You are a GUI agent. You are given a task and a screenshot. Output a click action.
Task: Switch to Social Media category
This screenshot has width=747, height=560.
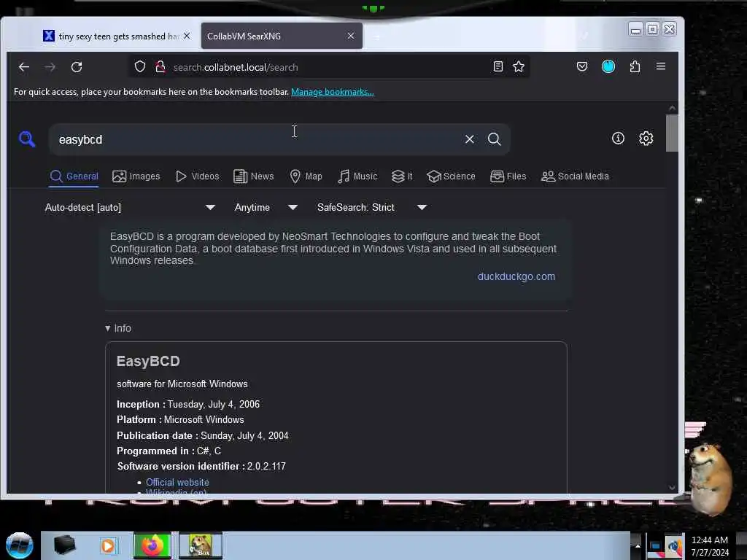pos(575,176)
